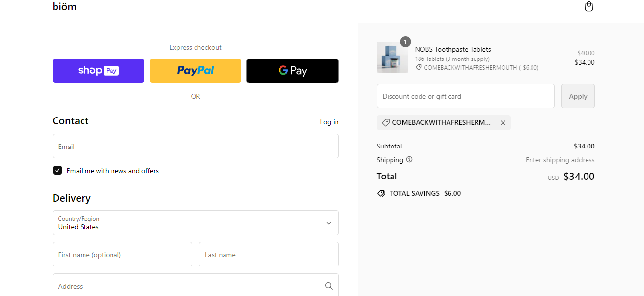Screen dimensions: 644x296
Task: Click the Apply discount button
Action: 578,96
